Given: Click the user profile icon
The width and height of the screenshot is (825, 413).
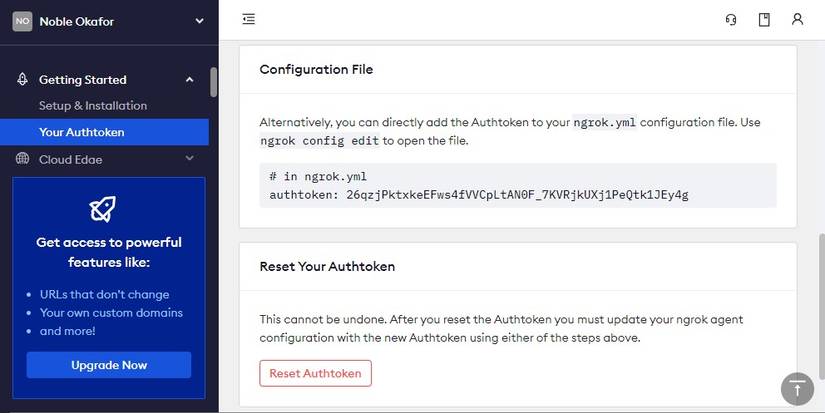Looking at the screenshot, I should [x=797, y=19].
